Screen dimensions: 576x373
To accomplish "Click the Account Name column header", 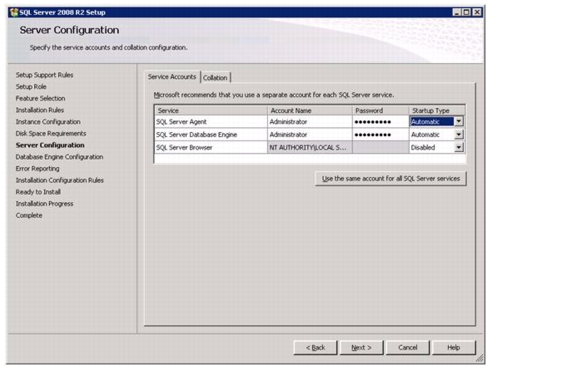I will click(x=310, y=110).
